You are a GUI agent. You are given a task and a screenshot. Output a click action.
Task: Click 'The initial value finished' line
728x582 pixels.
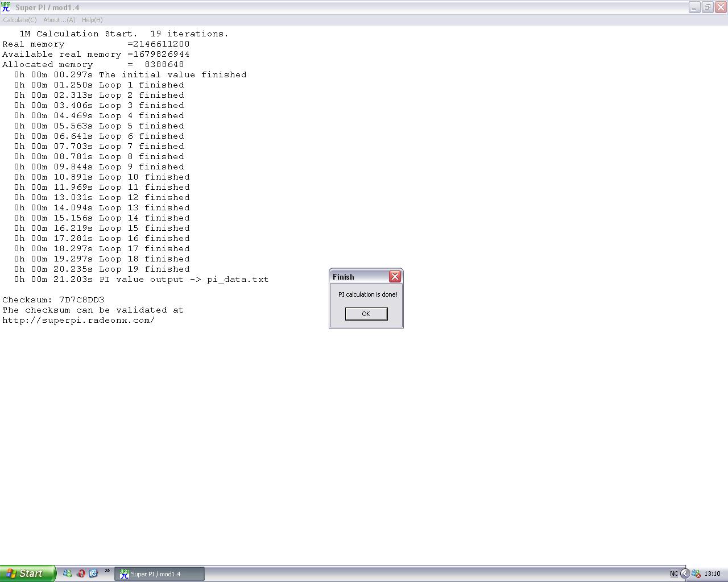pos(130,75)
